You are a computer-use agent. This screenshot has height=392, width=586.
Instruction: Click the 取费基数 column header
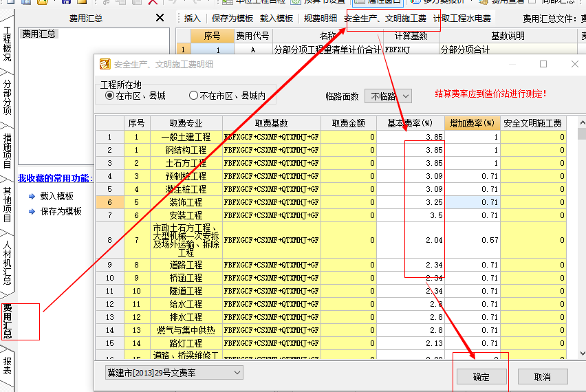[271, 123]
